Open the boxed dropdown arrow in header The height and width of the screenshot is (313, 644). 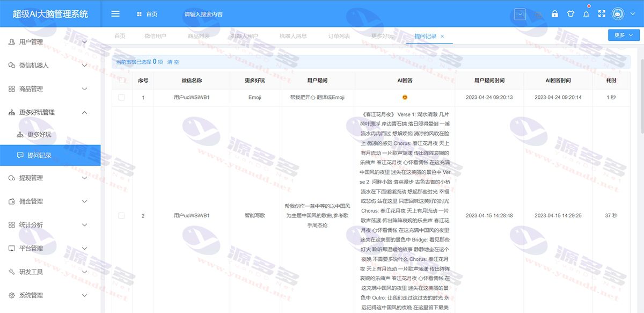519,14
